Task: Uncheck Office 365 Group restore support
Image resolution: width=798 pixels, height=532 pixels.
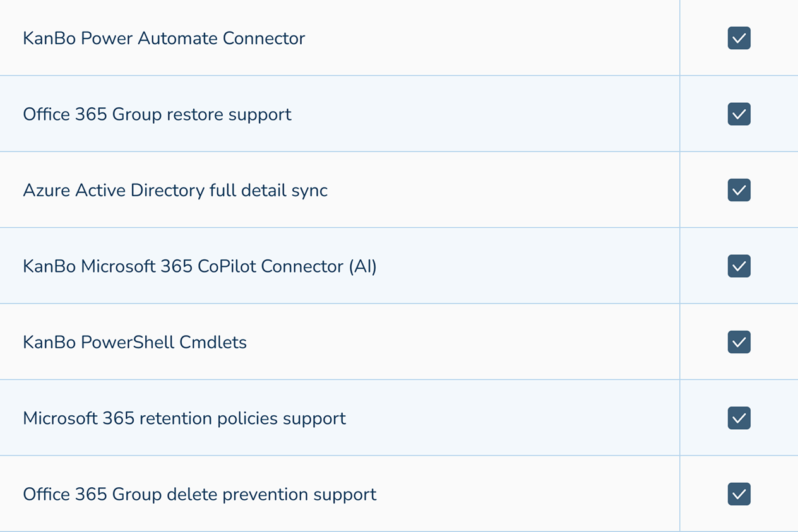Action: pyautogui.click(x=739, y=114)
